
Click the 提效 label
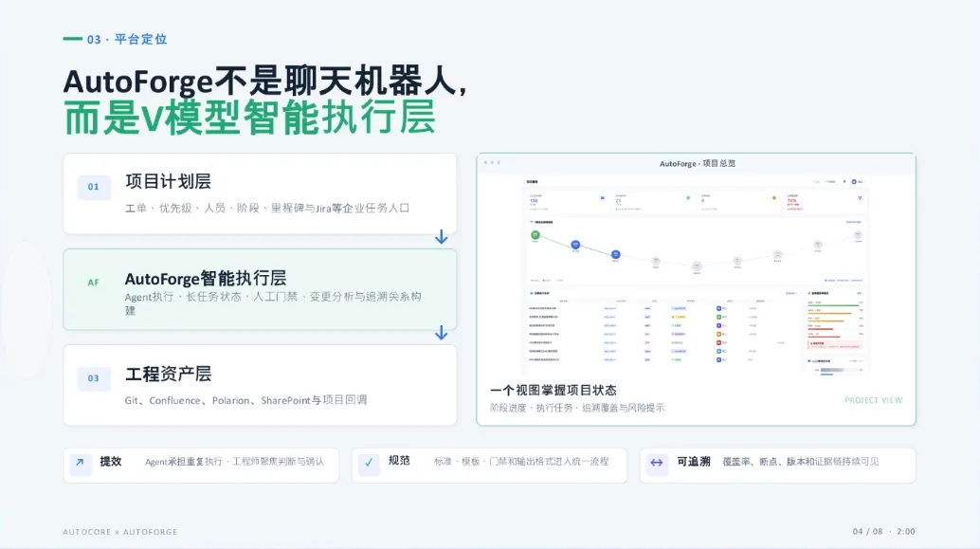[111, 462]
